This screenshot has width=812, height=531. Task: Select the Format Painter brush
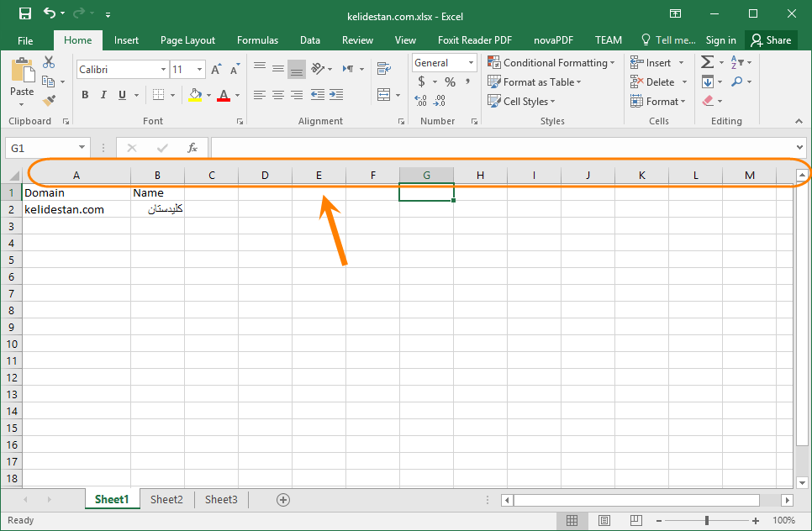click(x=49, y=101)
